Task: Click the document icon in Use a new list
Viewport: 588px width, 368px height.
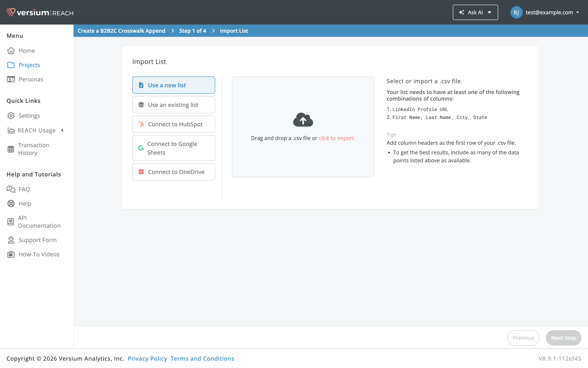Action: tap(141, 85)
